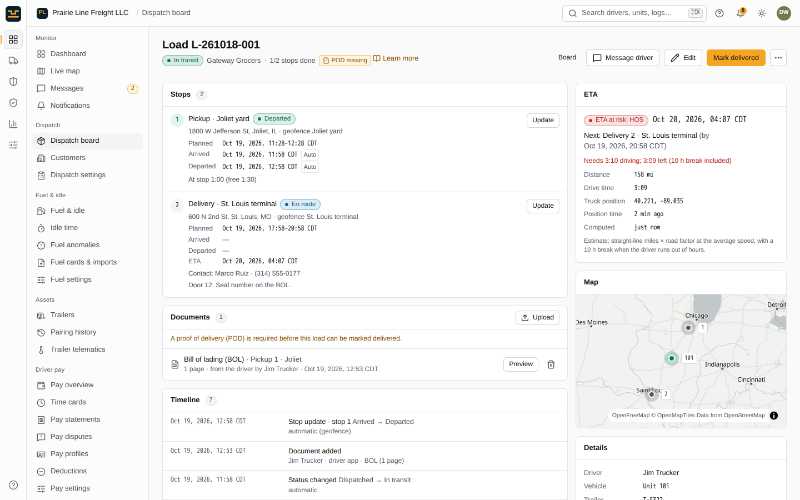Open the sliders settings rail icon
The height and width of the screenshot is (500, 800).
13,145
